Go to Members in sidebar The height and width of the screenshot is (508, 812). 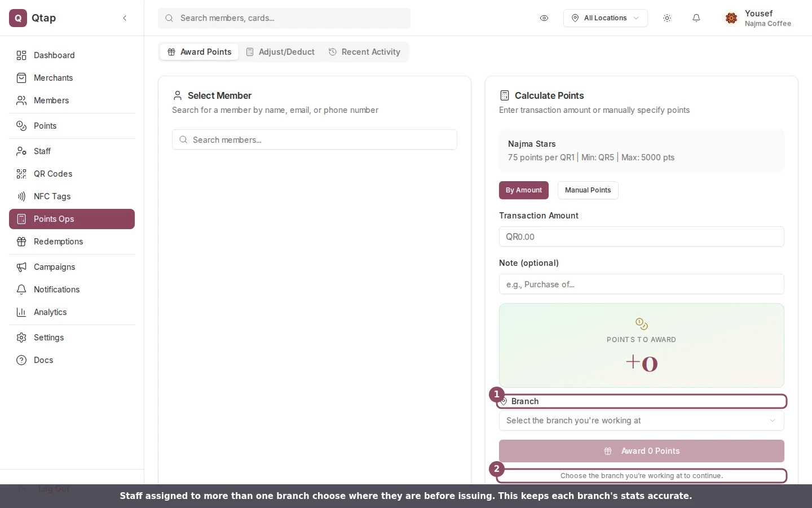click(x=72, y=100)
